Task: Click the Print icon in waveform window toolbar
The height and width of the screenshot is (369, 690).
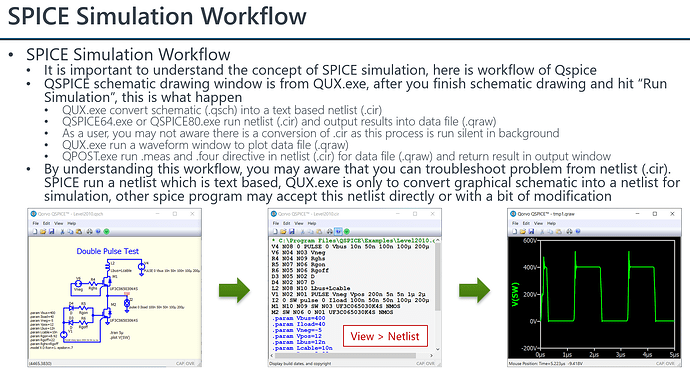Action: point(569,231)
